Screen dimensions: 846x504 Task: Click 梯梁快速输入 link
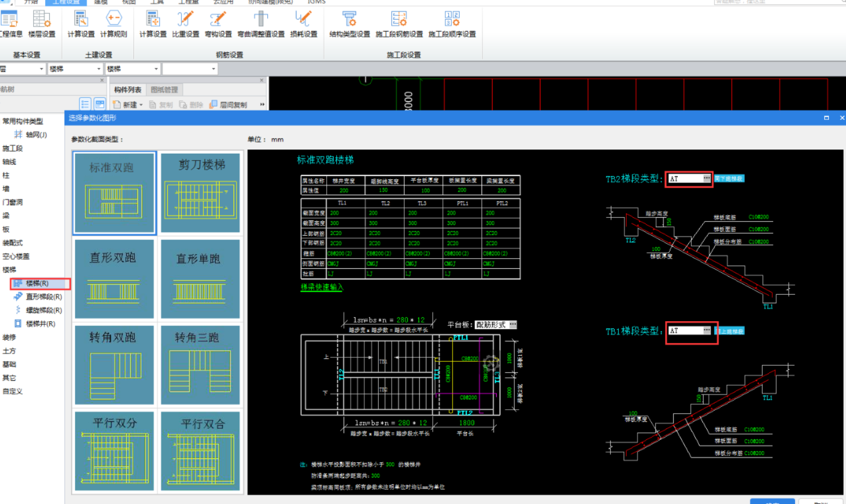[322, 287]
